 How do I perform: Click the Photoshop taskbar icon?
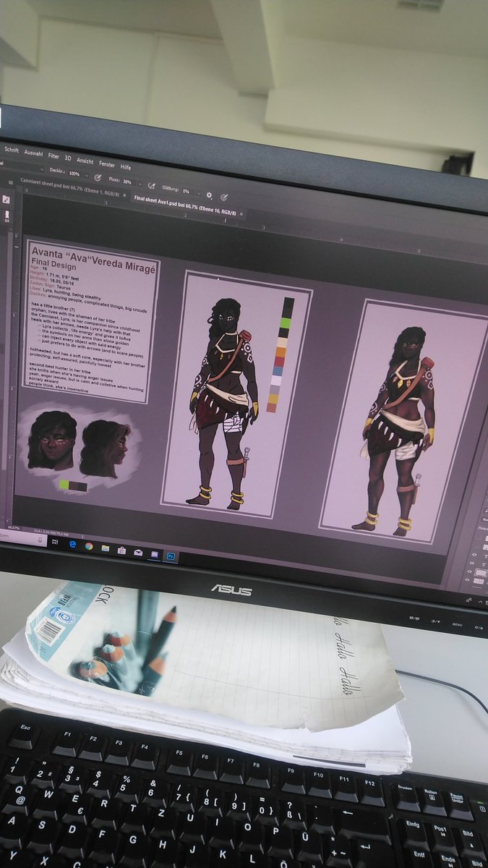click(171, 556)
